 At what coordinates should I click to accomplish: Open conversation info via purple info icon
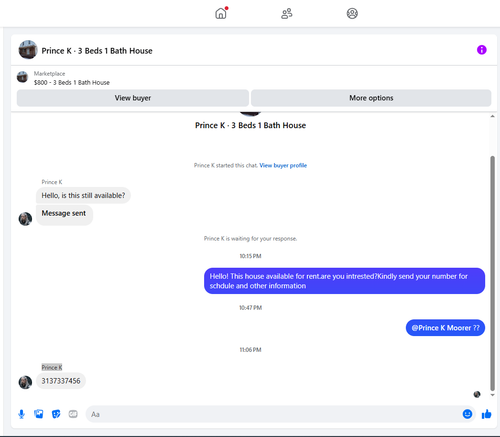pos(482,50)
